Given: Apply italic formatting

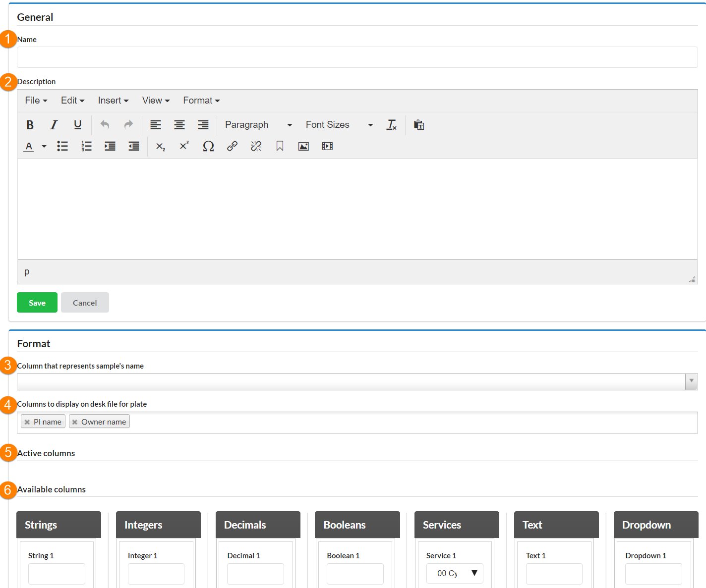Looking at the screenshot, I should click(54, 125).
